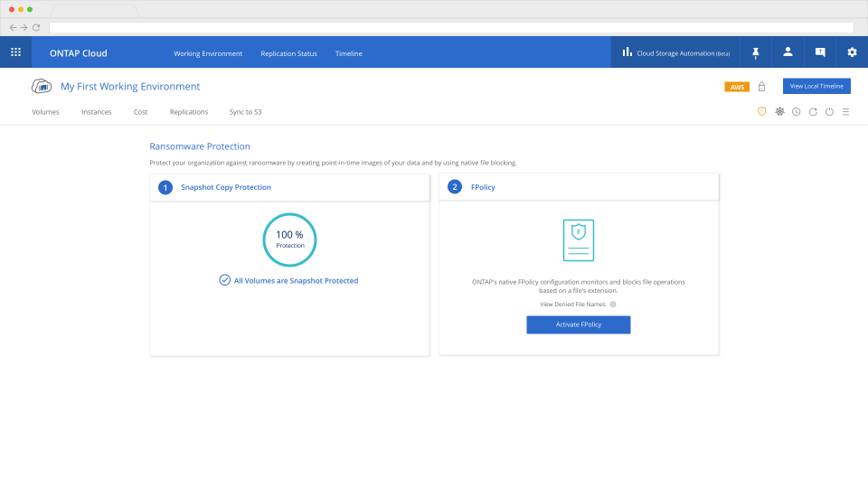Click the Activate FPolicy button

pyautogui.click(x=579, y=324)
